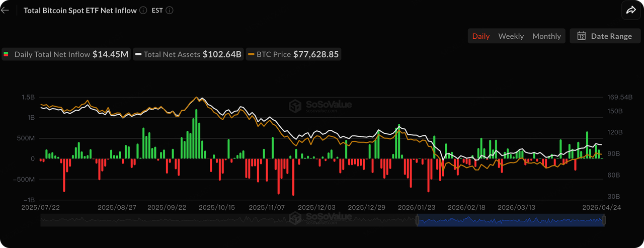Screen dimensions: 644x248
Task: Click the left handle of range navigator
Action: pos(417,220)
